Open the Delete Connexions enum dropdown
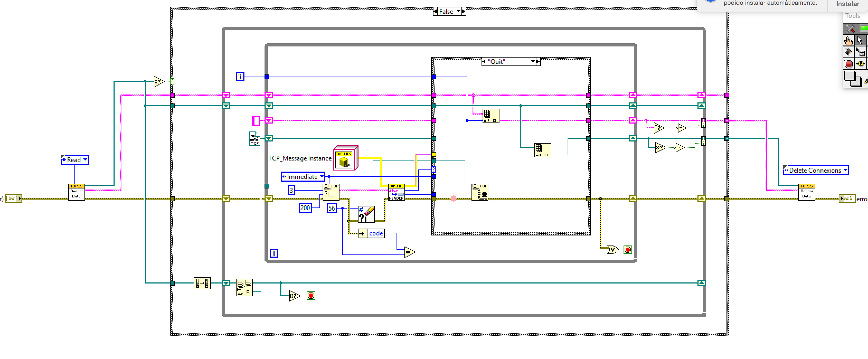Screen dimensions: 868x359 pos(845,170)
